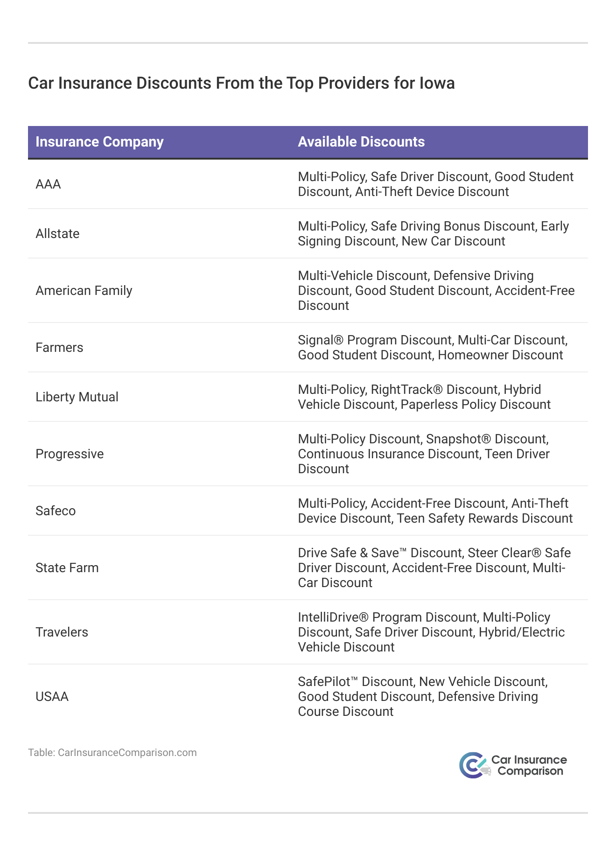Click the USAA row label
The width and height of the screenshot is (616, 854).
(52, 697)
